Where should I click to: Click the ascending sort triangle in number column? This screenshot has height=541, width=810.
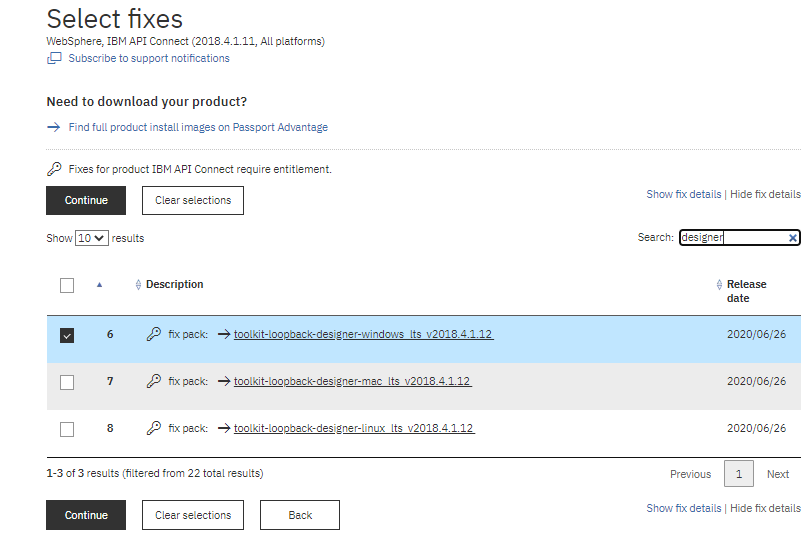(99, 285)
